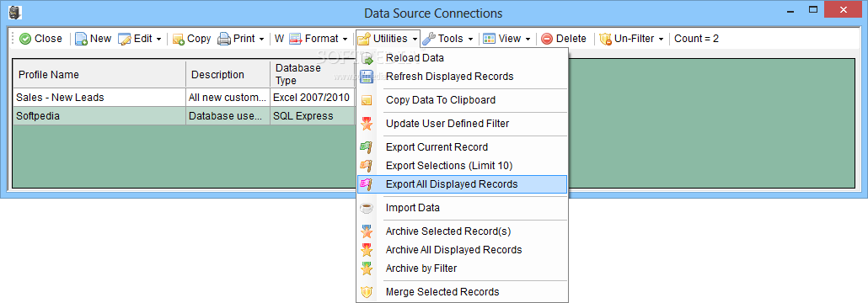Click the Import Data cup icon
This screenshot has height=303, width=868.
[367, 208]
